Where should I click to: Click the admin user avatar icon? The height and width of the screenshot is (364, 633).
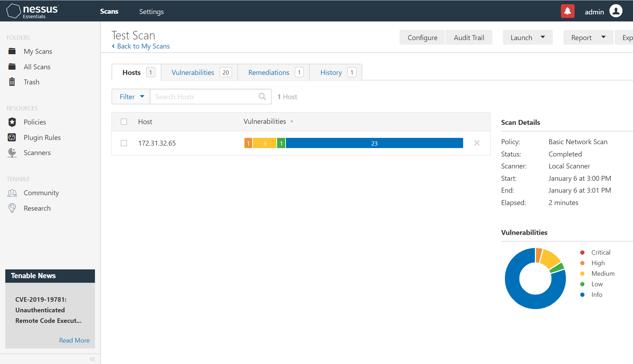(616, 11)
